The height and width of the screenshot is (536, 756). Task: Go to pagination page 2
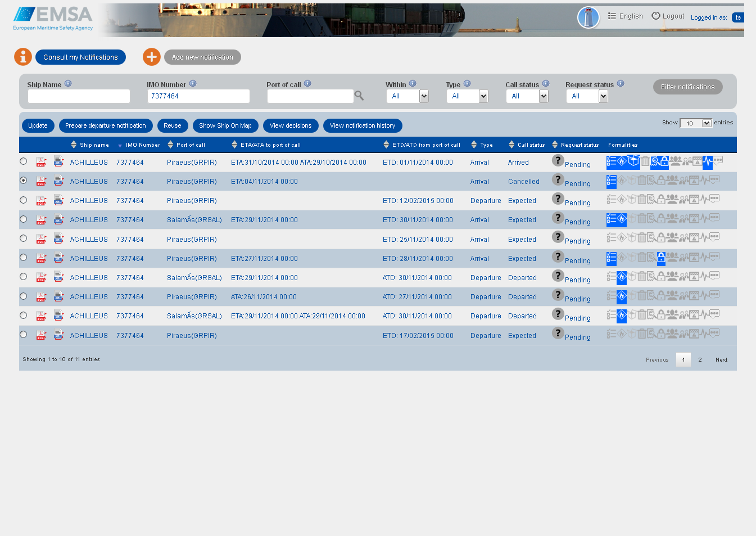(x=700, y=360)
